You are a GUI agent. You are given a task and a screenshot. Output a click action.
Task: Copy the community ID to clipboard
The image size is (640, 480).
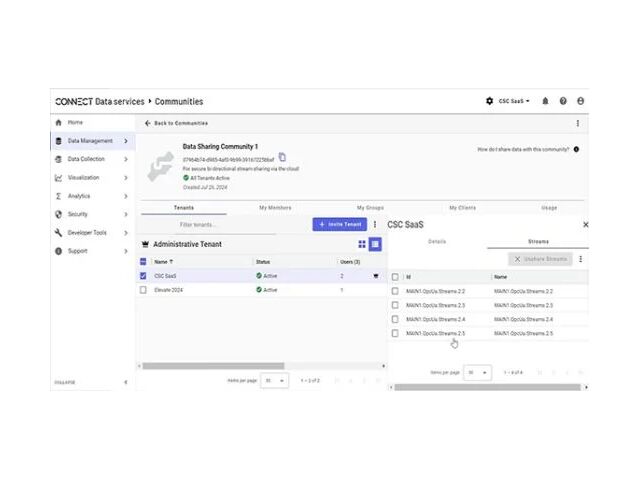[x=282, y=157]
